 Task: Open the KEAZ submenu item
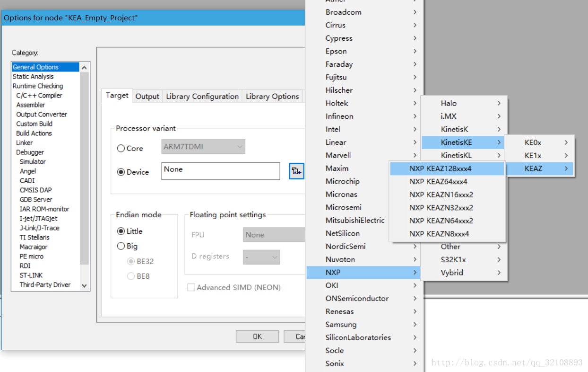click(x=539, y=168)
